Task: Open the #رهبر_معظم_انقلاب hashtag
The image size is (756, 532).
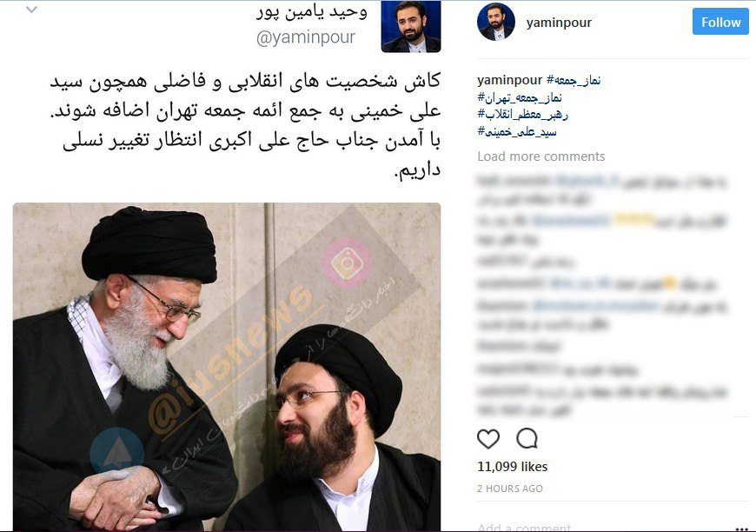Action: click(x=522, y=115)
